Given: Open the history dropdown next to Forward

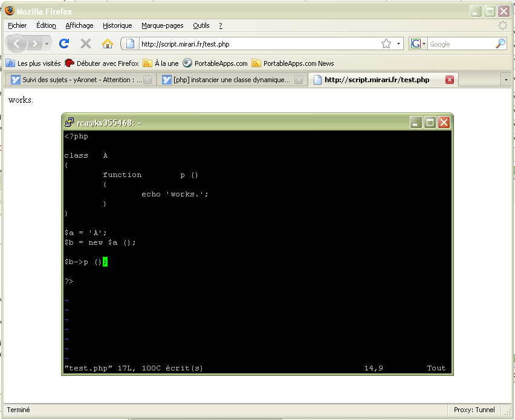Looking at the screenshot, I should 47,44.
